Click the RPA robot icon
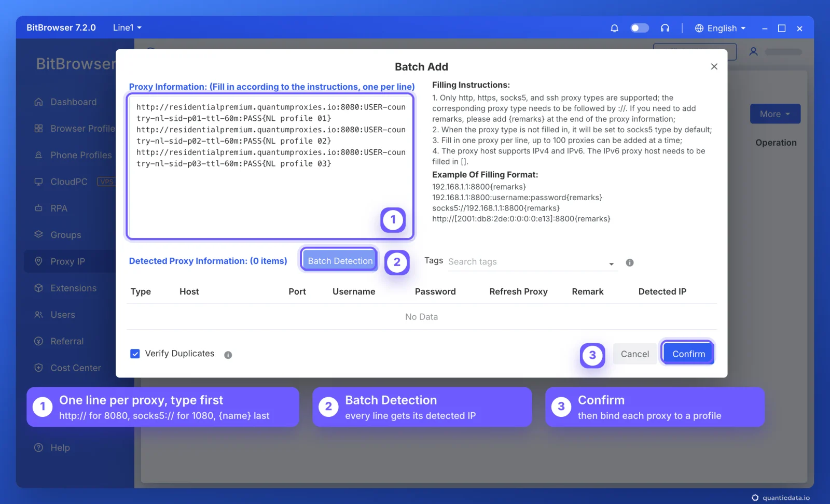Viewport: 830px width, 504px height. (38, 208)
